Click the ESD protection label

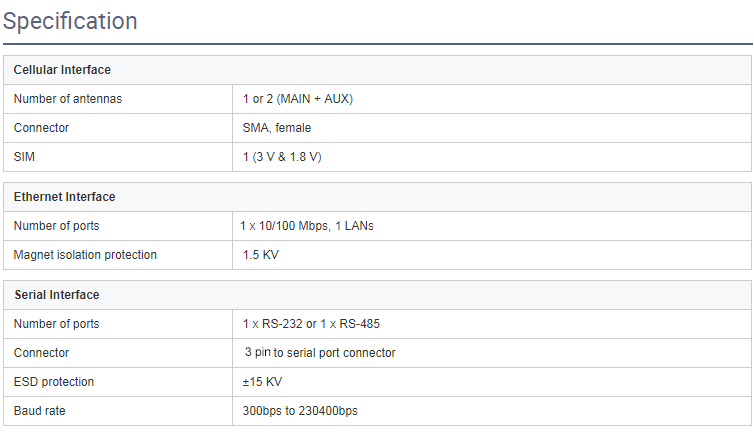(54, 381)
